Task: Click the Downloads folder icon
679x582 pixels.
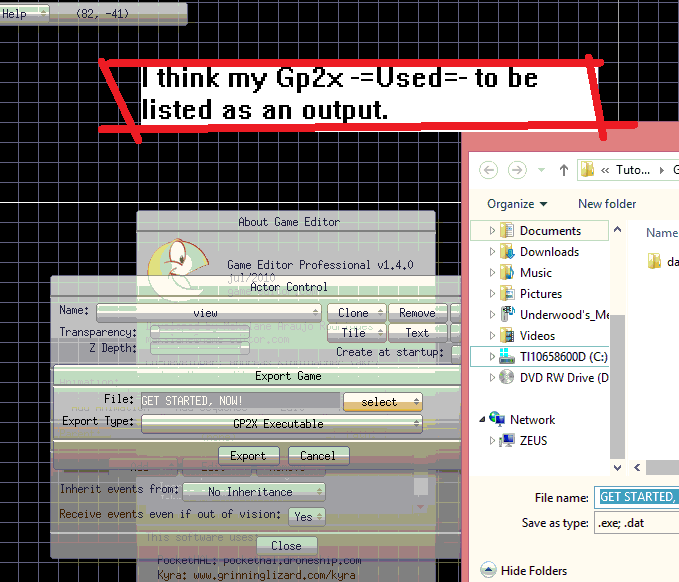Action: [x=507, y=251]
